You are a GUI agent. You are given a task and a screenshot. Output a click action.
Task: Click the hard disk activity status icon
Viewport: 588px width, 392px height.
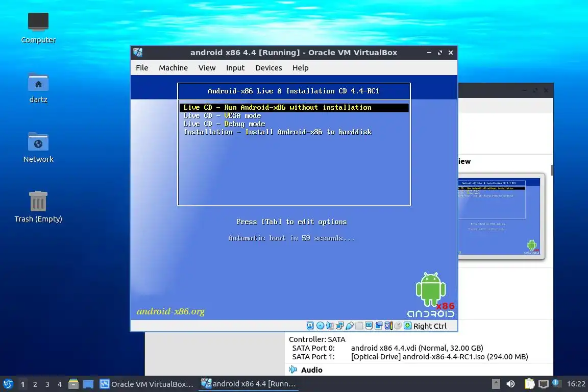tap(310, 326)
